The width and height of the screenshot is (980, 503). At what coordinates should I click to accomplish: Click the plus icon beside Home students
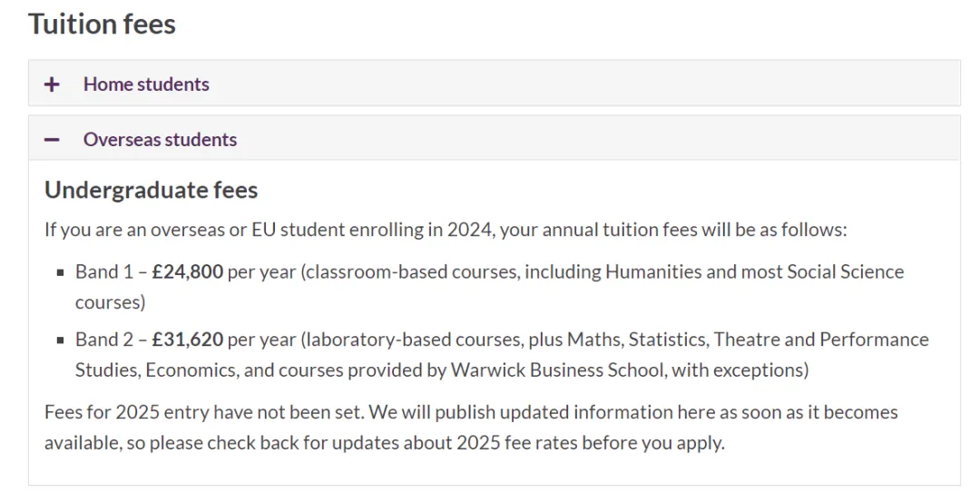click(x=53, y=84)
